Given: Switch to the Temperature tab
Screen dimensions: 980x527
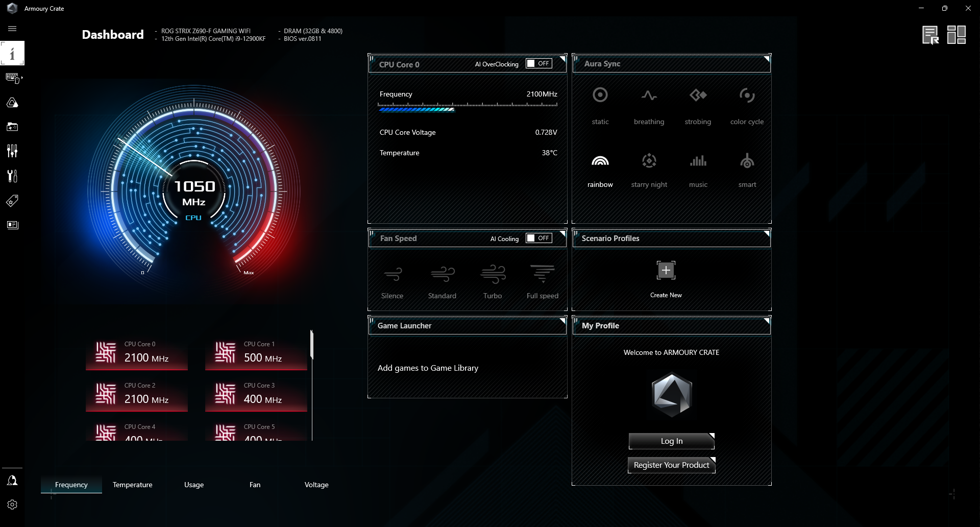Looking at the screenshot, I should (132, 485).
